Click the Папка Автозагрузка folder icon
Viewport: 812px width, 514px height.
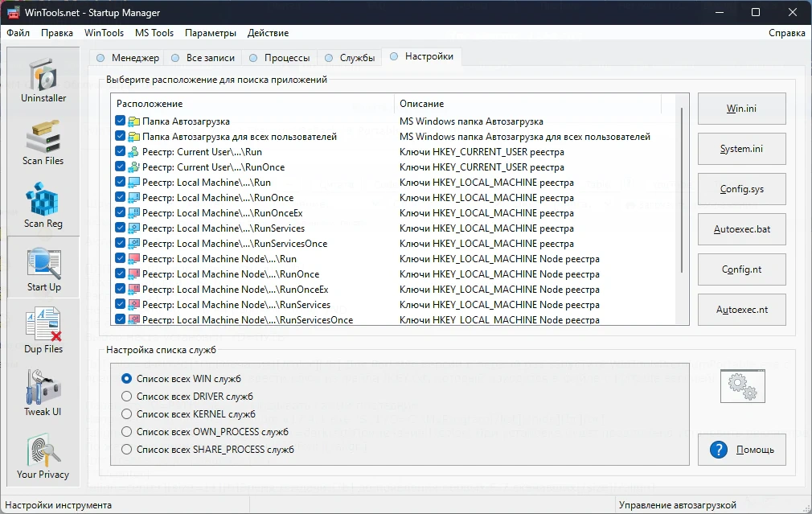134,121
